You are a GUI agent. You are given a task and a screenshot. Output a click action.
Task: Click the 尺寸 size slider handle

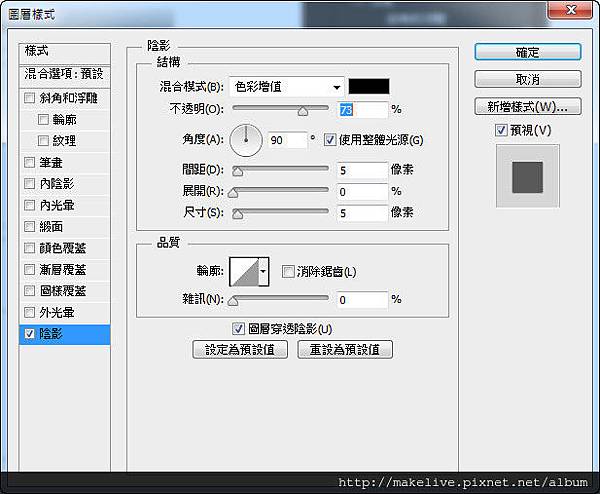coord(238,214)
